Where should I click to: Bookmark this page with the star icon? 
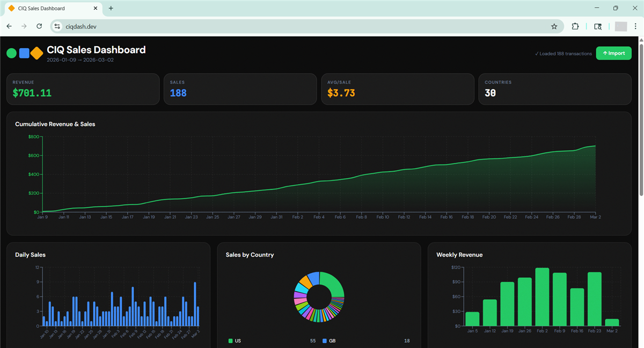coord(554,26)
